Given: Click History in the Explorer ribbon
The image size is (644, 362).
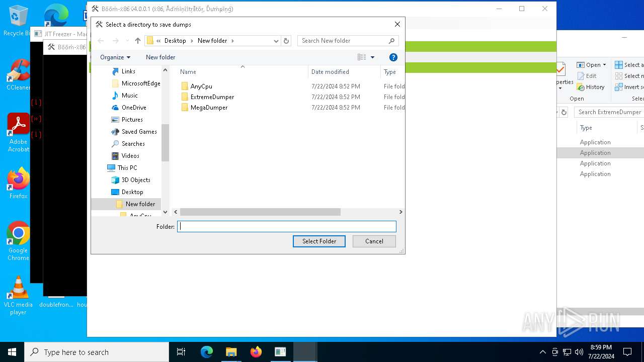Looking at the screenshot, I should [x=591, y=87].
